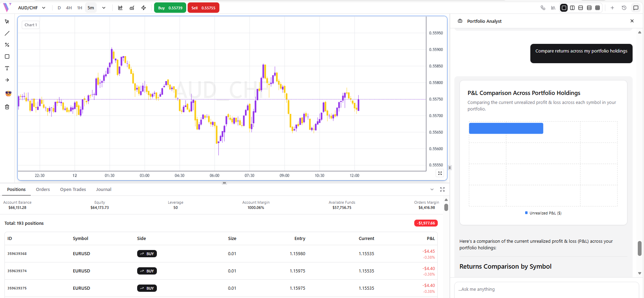Viewport: 644px width, 298px height.
Task: Open the timeframe dropdown next to 5m
Action: pos(104,8)
